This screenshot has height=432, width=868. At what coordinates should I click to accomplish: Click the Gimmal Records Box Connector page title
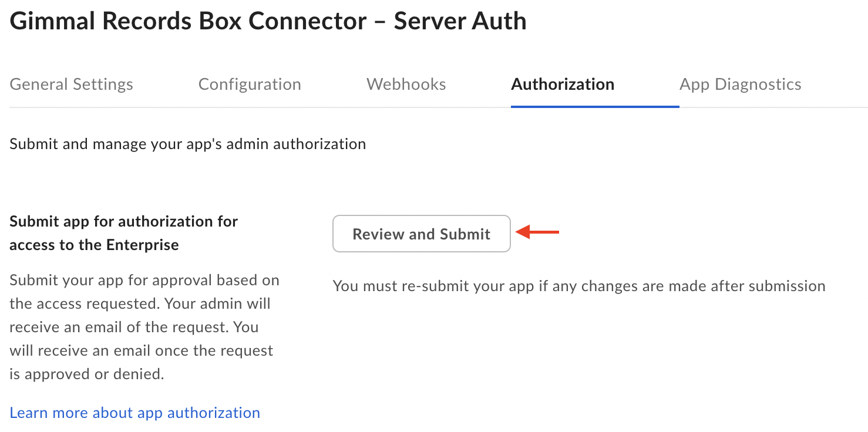coord(268,21)
